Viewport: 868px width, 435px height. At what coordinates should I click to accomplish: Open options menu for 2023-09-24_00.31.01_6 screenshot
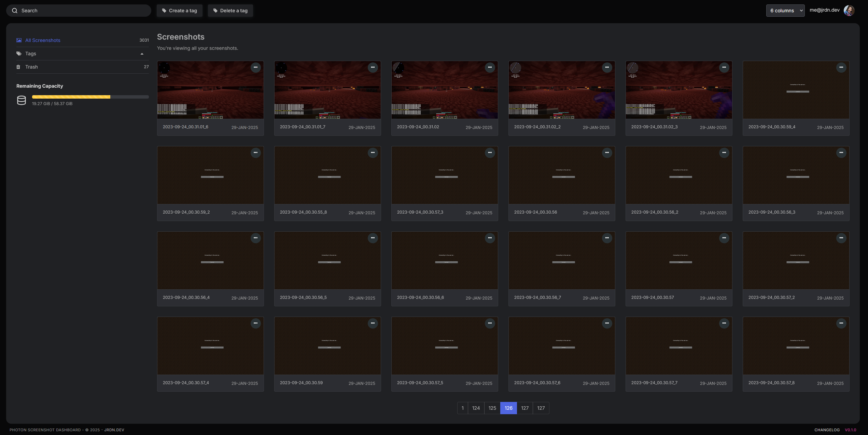[255, 68]
